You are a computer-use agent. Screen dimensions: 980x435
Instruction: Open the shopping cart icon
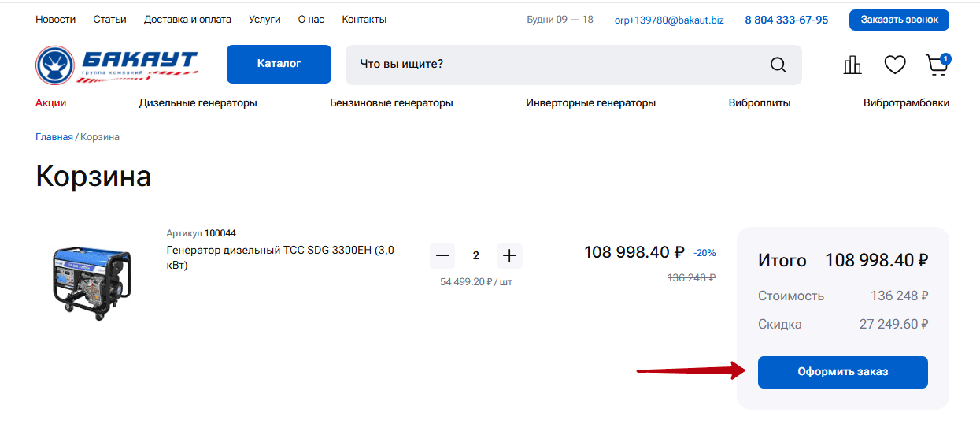936,65
